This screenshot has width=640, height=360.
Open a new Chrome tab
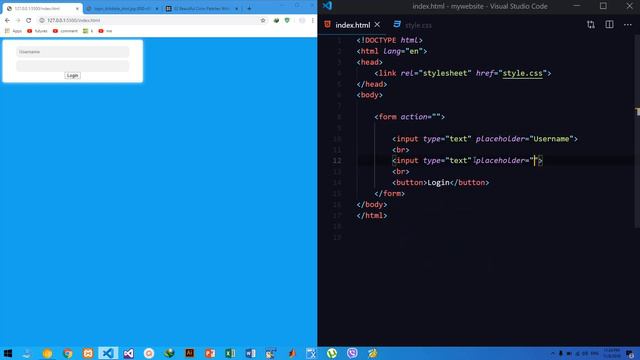point(249,8)
